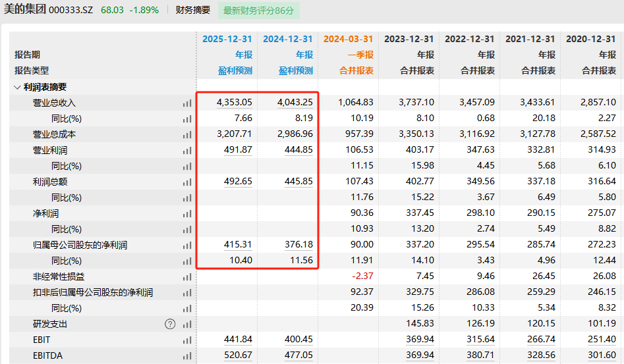Open chart icon for 同比(%) under 利润总额
The height and width of the screenshot is (364, 624).
(x=187, y=198)
